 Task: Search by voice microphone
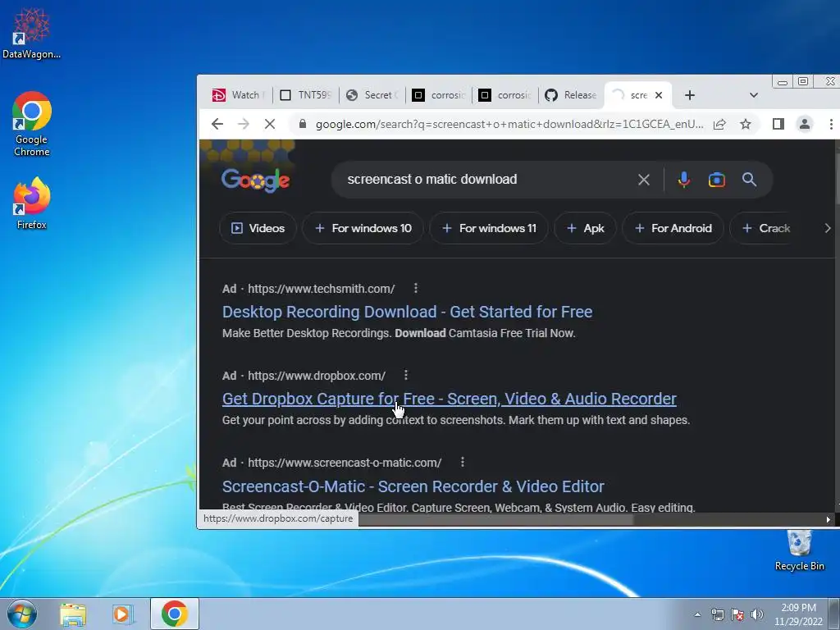tap(683, 180)
